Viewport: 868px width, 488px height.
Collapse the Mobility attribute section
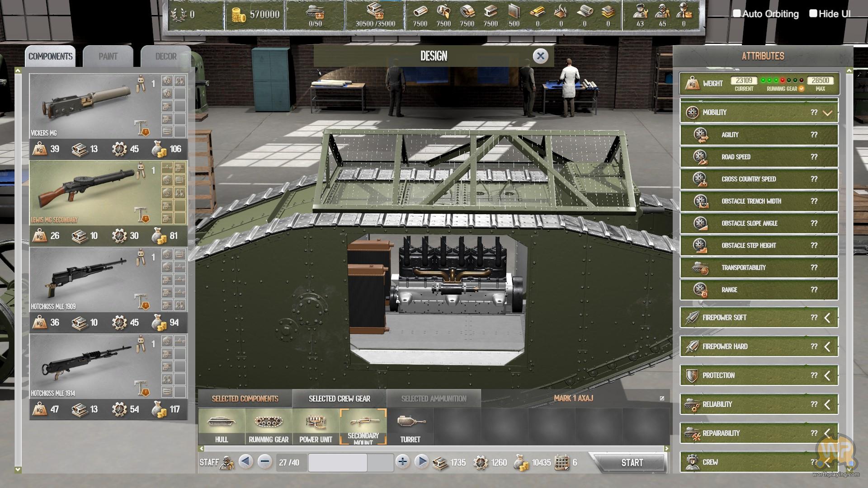pyautogui.click(x=827, y=113)
